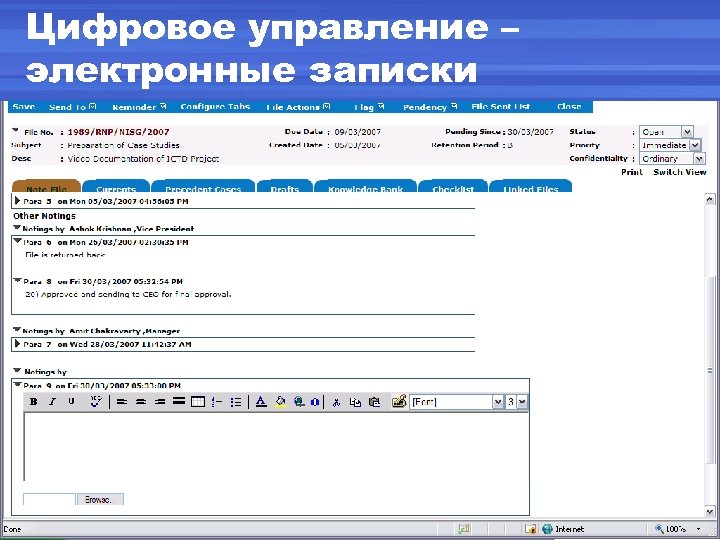Image resolution: width=720 pixels, height=540 pixels.
Task: Apply italic formatting in the note editor
Action: [52, 402]
